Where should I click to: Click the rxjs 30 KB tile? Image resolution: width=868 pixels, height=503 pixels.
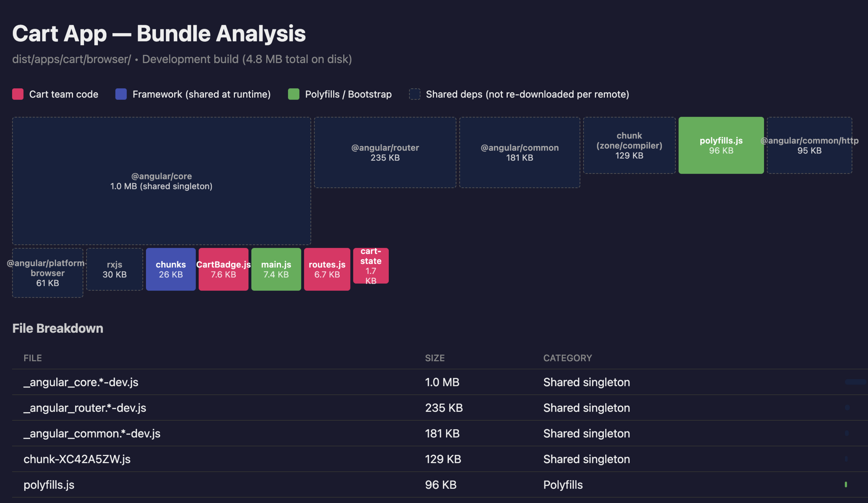(x=114, y=269)
